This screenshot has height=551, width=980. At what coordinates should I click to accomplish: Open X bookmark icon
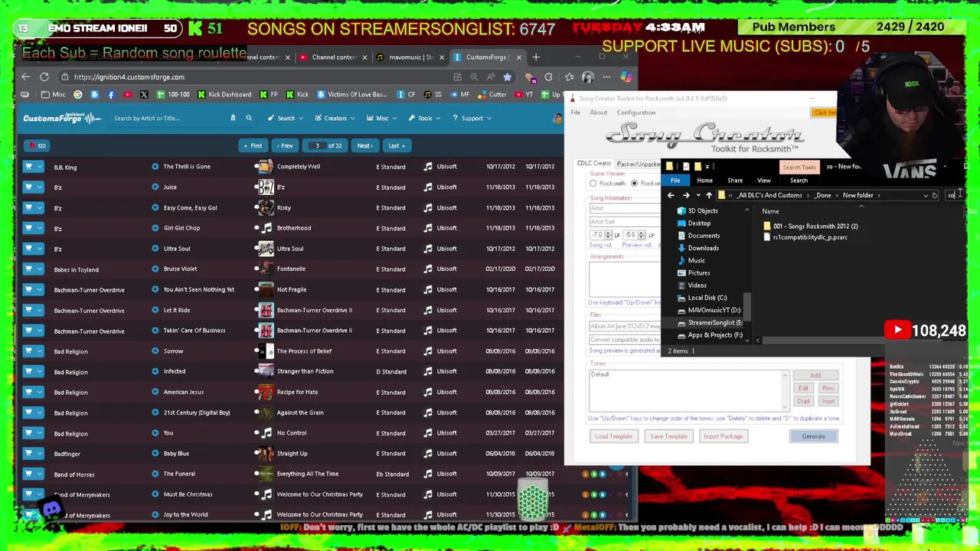click(144, 94)
